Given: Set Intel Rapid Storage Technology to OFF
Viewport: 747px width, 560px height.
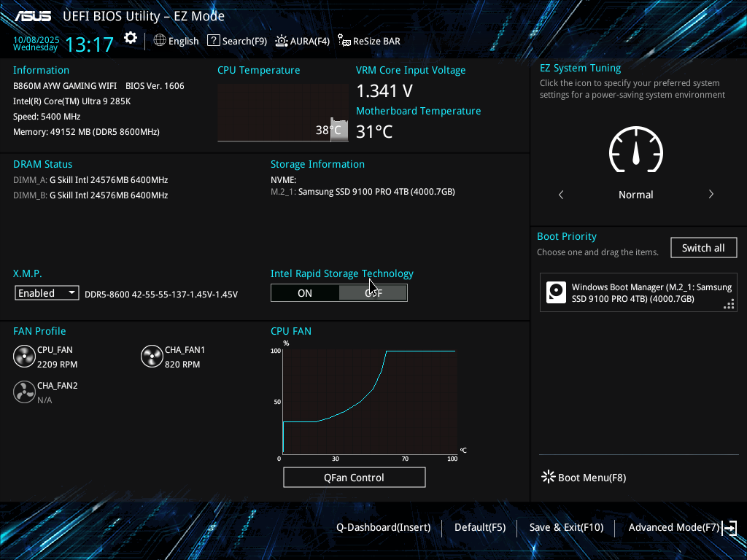Looking at the screenshot, I should [x=373, y=293].
